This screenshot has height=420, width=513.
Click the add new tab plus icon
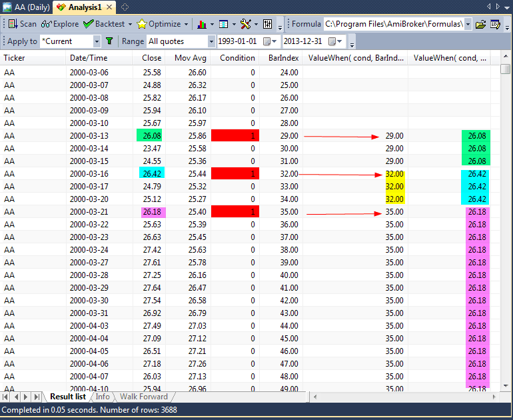point(125,7)
